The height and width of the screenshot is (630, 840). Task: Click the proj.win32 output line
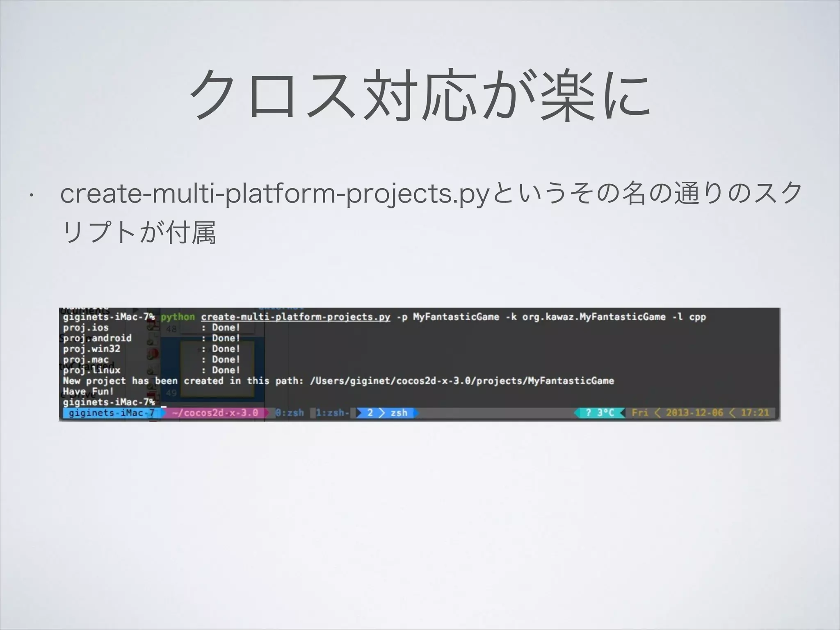(x=151, y=349)
